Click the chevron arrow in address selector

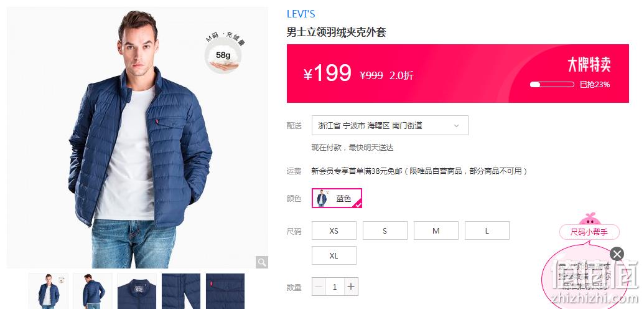pyautogui.click(x=456, y=126)
